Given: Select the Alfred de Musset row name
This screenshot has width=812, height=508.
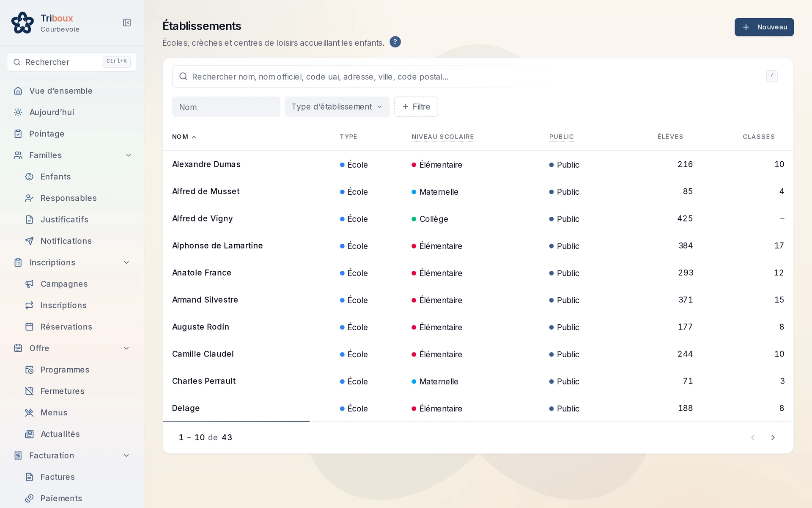Looking at the screenshot, I should 206,191.
